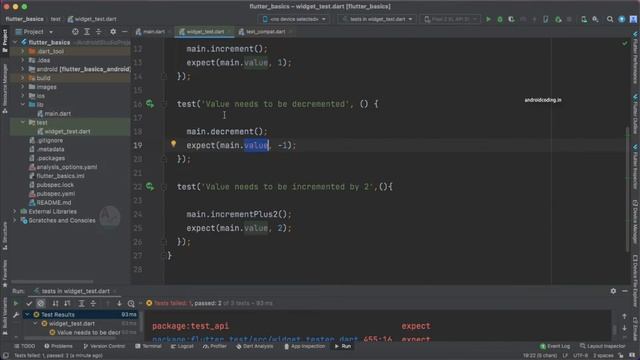Select the failed 'Value needs to be decr' test
Viewport: 640px width, 360px height.
(89, 333)
